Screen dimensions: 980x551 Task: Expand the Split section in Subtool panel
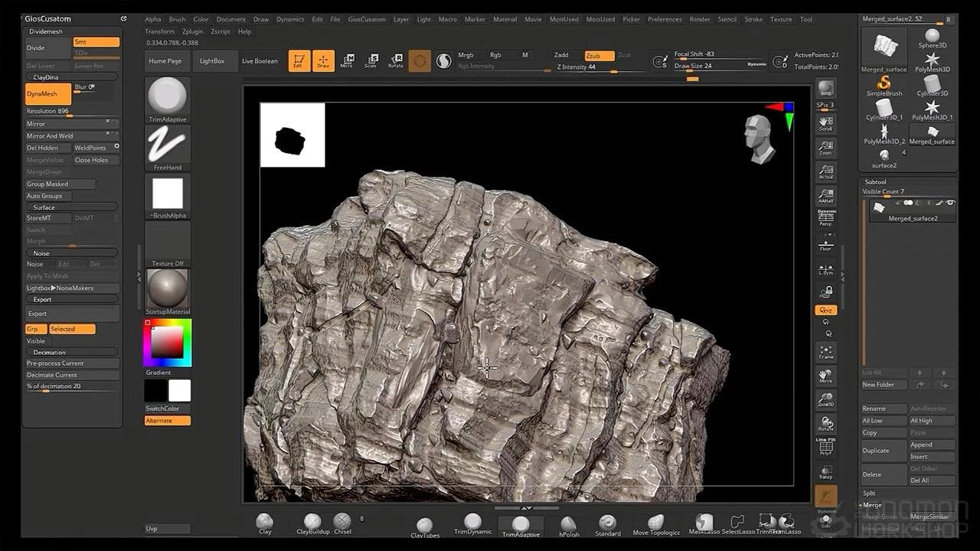[x=869, y=494]
